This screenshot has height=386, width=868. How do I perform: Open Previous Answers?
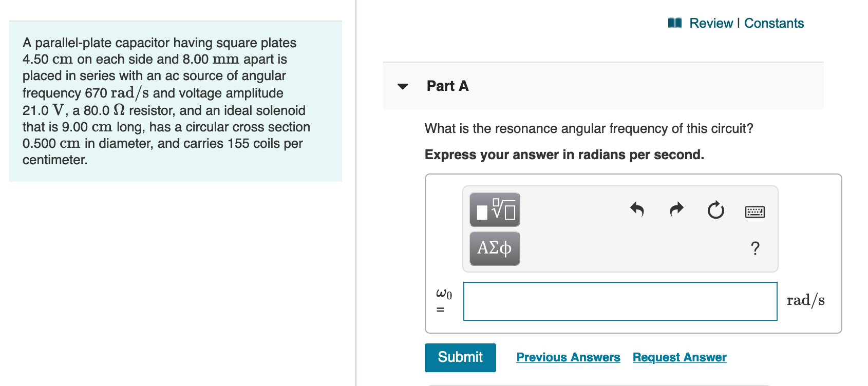pos(569,357)
